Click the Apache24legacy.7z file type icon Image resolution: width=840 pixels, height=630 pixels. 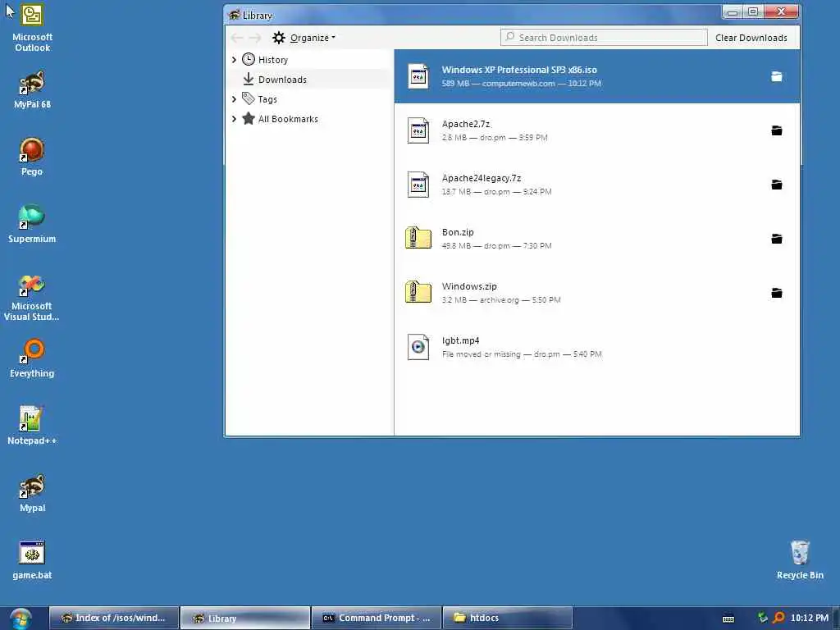pos(418,185)
